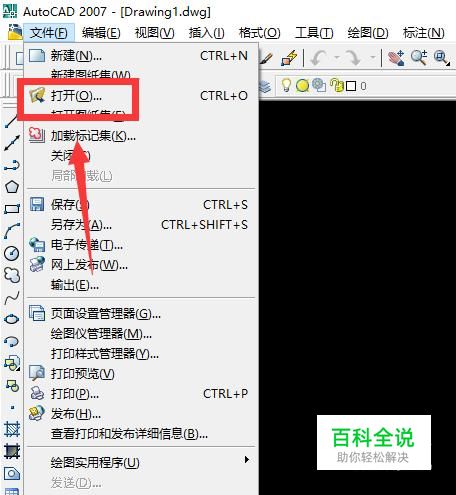Click the Pan Realtime hand icon
The image size is (456, 495).
pyautogui.click(x=396, y=57)
